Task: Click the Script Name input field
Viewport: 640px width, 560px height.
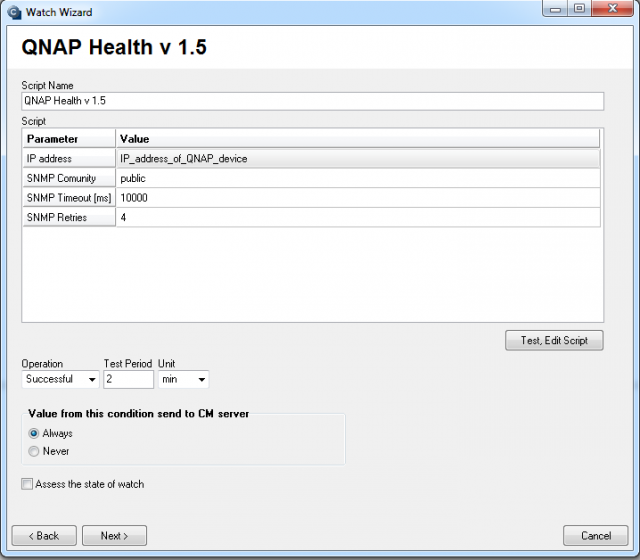Action: [313, 101]
